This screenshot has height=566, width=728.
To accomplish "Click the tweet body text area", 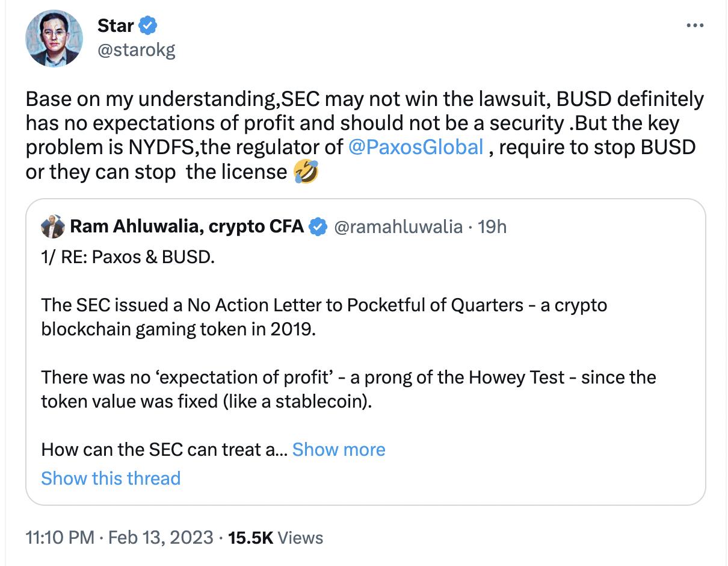I will (x=301, y=122).
